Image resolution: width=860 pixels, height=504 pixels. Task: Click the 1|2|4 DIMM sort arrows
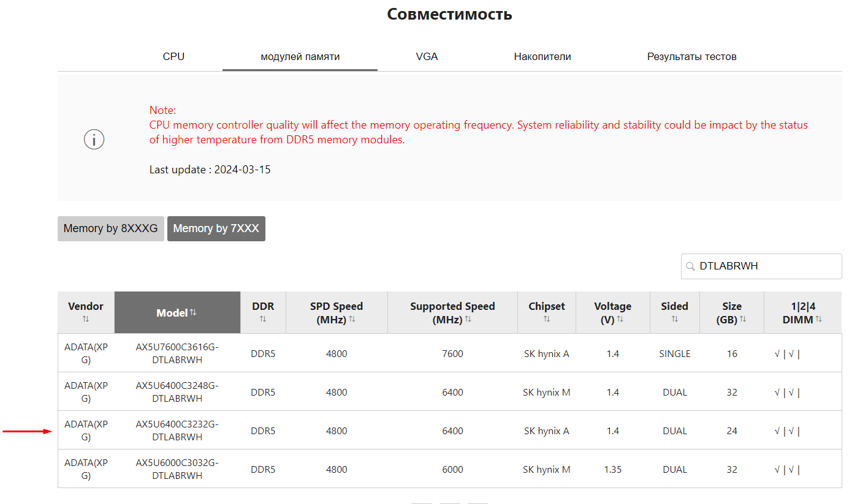pyautogui.click(x=819, y=320)
